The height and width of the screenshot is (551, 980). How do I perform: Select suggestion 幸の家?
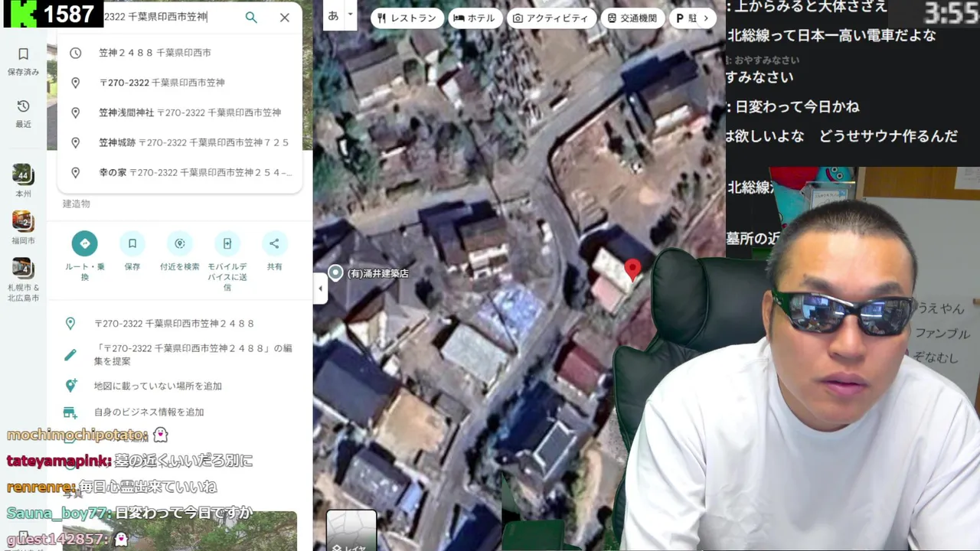point(180,173)
